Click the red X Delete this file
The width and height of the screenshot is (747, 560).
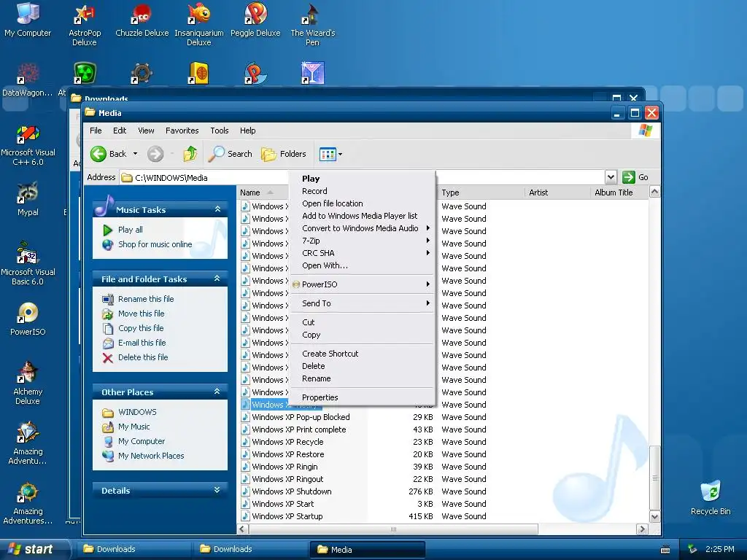(x=108, y=357)
